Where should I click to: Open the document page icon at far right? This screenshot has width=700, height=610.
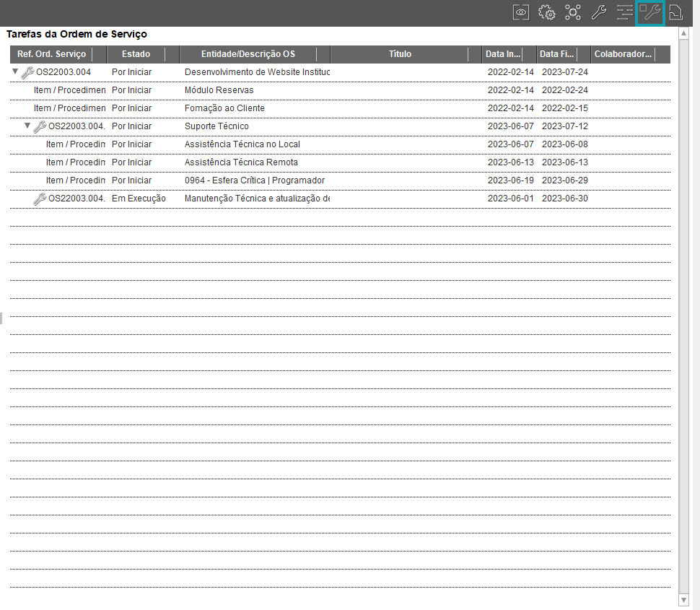coord(675,12)
